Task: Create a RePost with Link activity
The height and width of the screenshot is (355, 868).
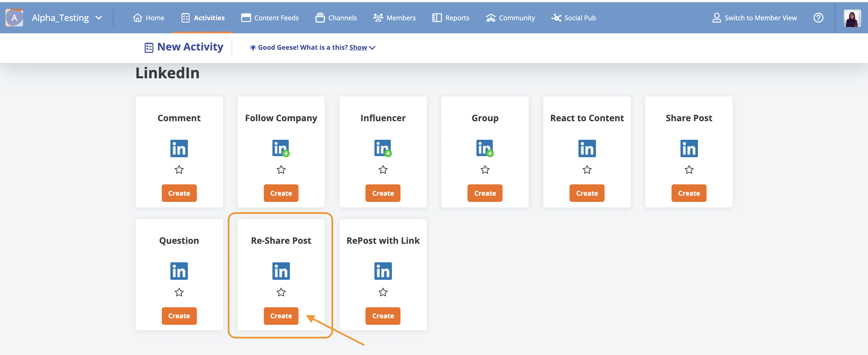Action: pos(383,316)
